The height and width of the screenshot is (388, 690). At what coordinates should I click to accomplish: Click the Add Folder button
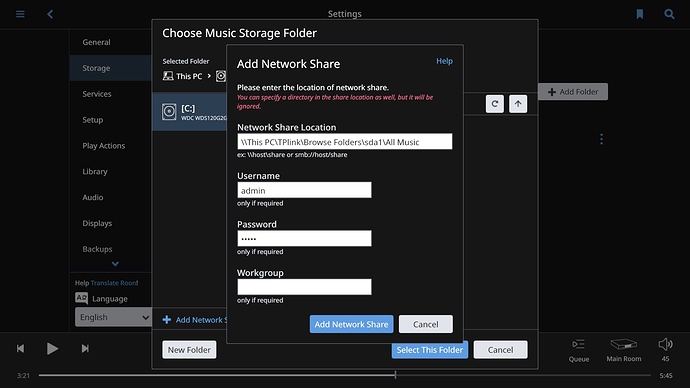click(573, 92)
